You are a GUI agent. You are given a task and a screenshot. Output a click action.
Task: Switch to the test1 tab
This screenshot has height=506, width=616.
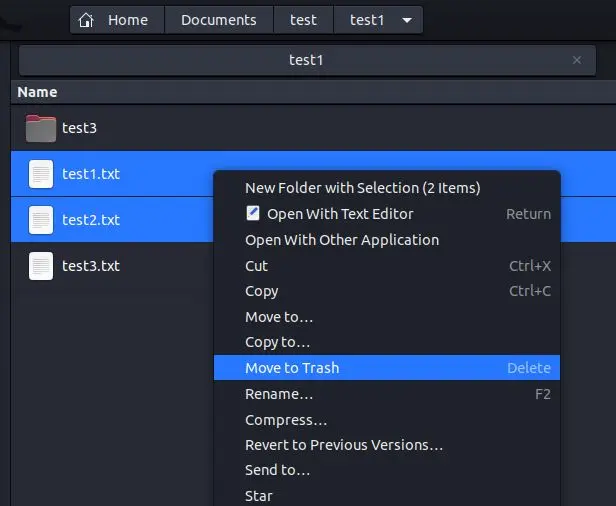[306, 60]
